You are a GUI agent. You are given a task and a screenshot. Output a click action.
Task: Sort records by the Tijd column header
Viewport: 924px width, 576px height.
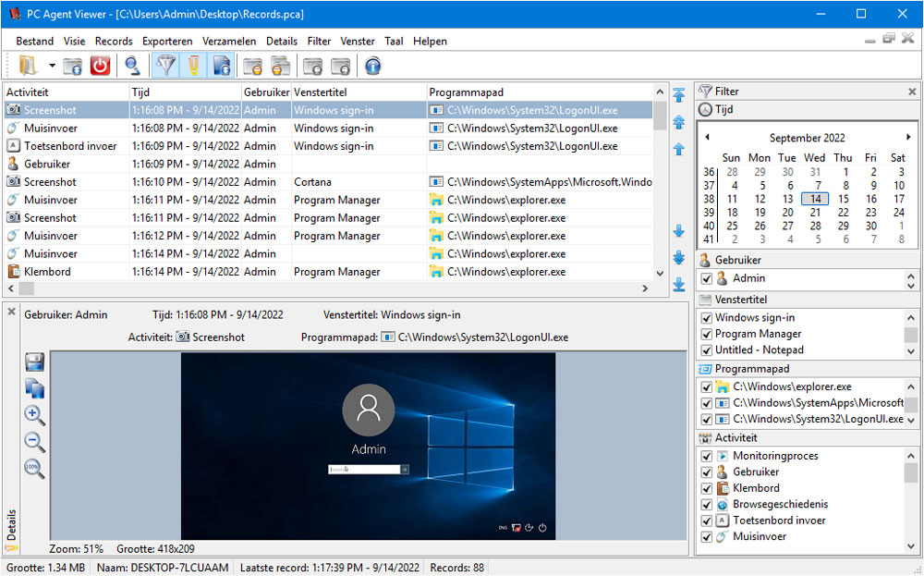click(186, 92)
